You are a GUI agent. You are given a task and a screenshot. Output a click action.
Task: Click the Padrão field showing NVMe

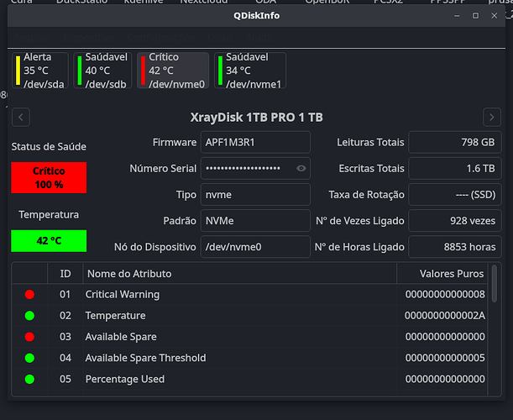click(x=255, y=221)
